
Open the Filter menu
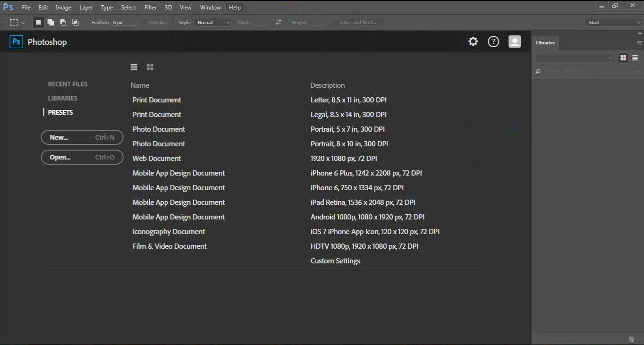[x=150, y=8]
